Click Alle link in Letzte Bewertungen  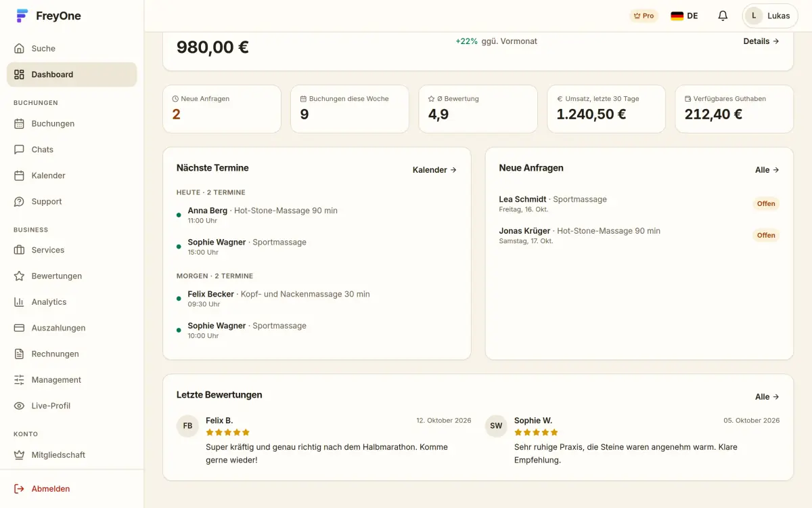pyautogui.click(x=767, y=397)
